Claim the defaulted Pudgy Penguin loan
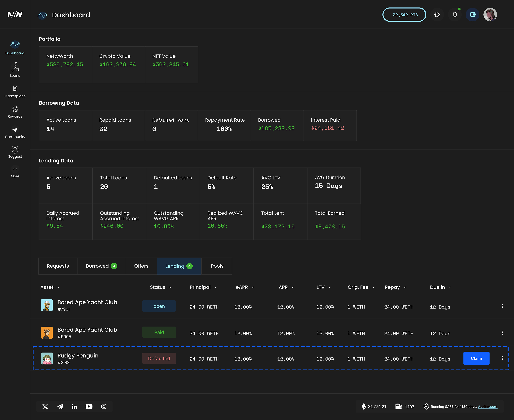 click(476, 358)
